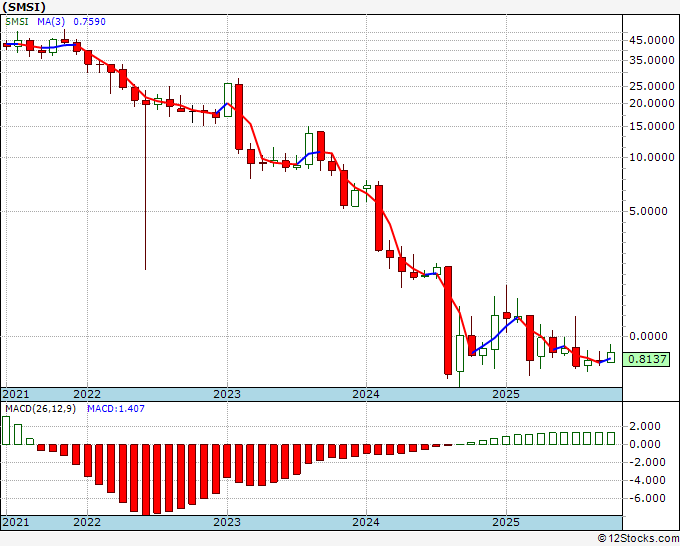Viewport: 680px width, 546px height.
Task: Click 2024 on the price chart timeline
Action: (x=366, y=394)
